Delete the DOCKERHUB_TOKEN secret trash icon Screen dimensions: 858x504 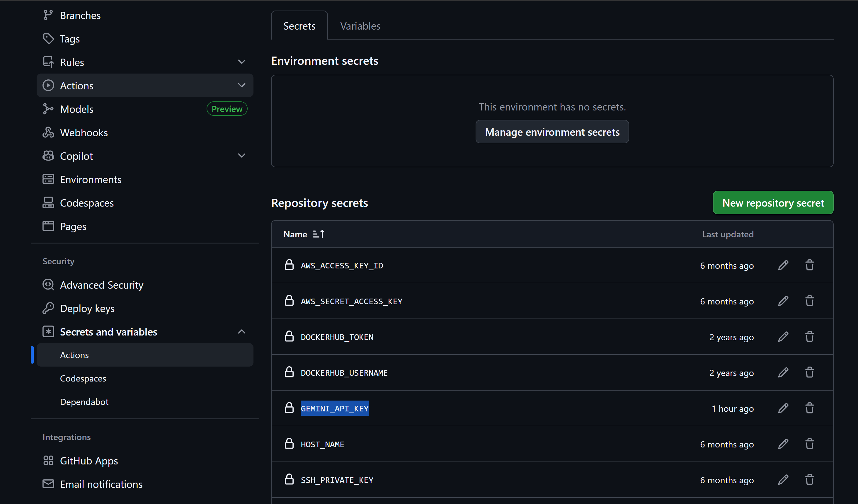tap(809, 337)
